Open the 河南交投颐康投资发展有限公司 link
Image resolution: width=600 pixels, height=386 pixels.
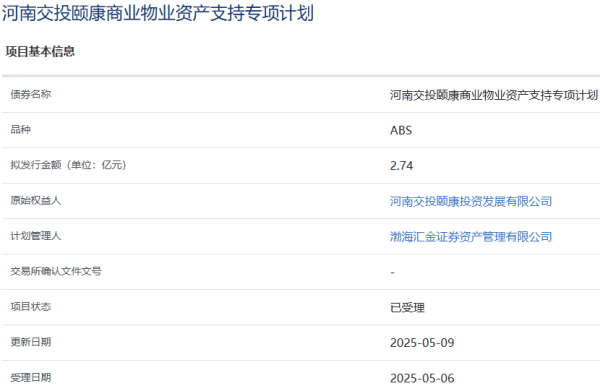tap(471, 201)
